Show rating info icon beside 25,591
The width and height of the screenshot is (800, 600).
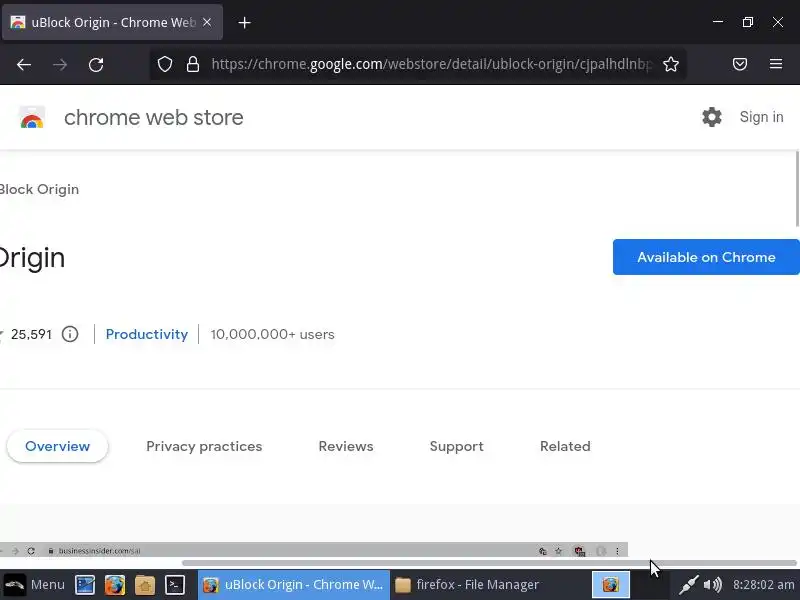pyautogui.click(x=70, y=335)
